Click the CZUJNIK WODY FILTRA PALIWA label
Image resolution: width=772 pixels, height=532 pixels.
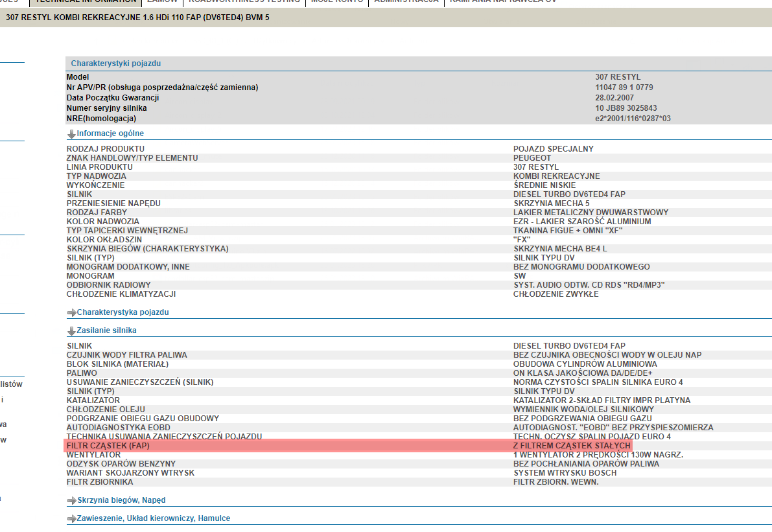[126, 355]
